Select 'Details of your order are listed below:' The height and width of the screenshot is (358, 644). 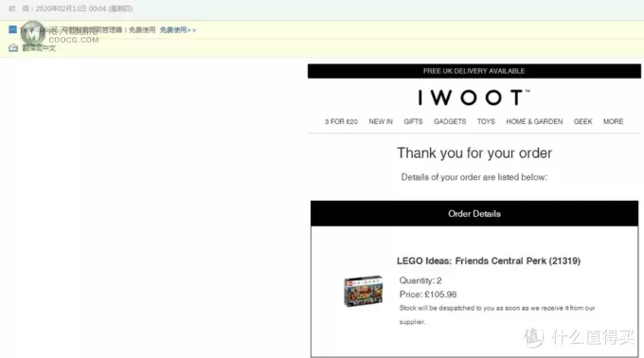pyautogui.click(x=474, y=177)
